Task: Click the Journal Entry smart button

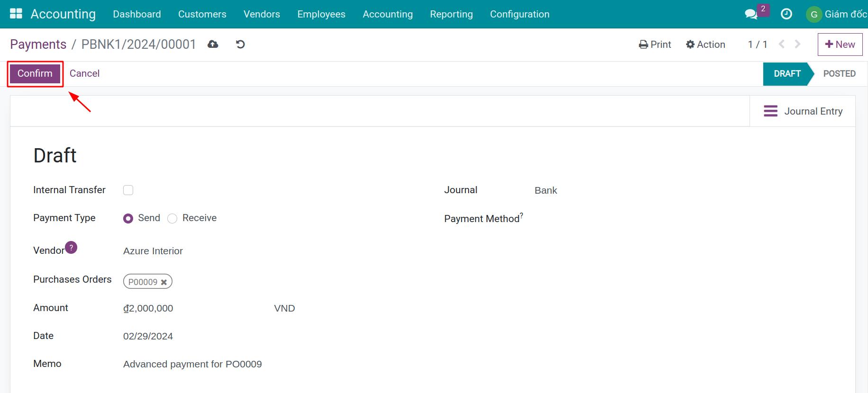Action: click(803, 111)
